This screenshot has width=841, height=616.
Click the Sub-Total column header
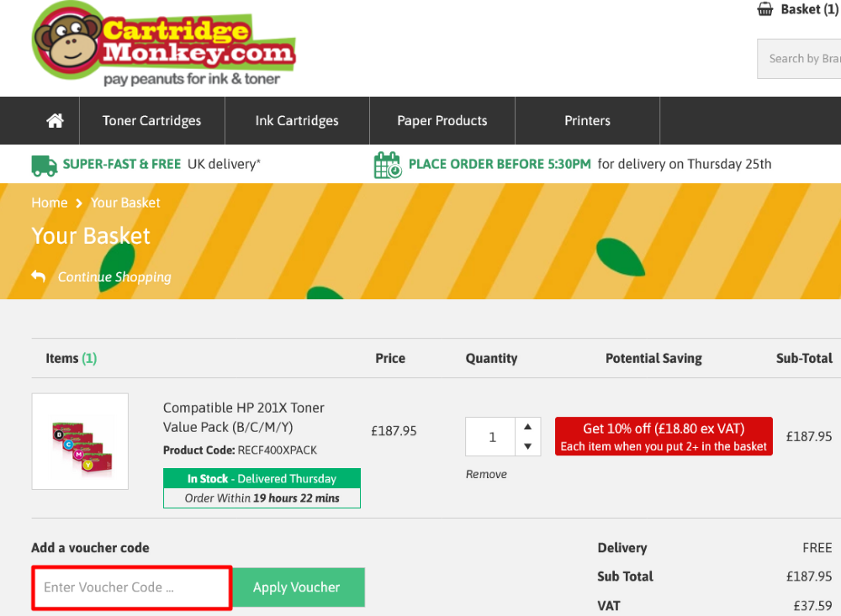804,358
